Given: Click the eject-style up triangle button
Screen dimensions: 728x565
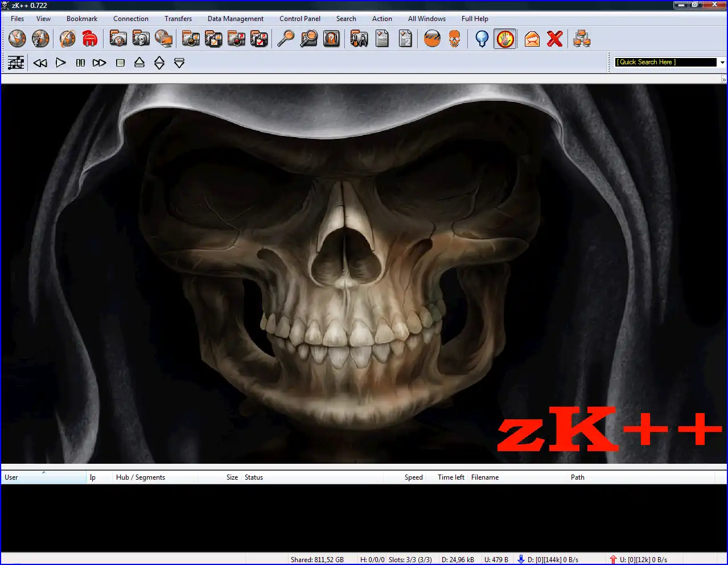Looking at the screenshot, I should (139, 63).
